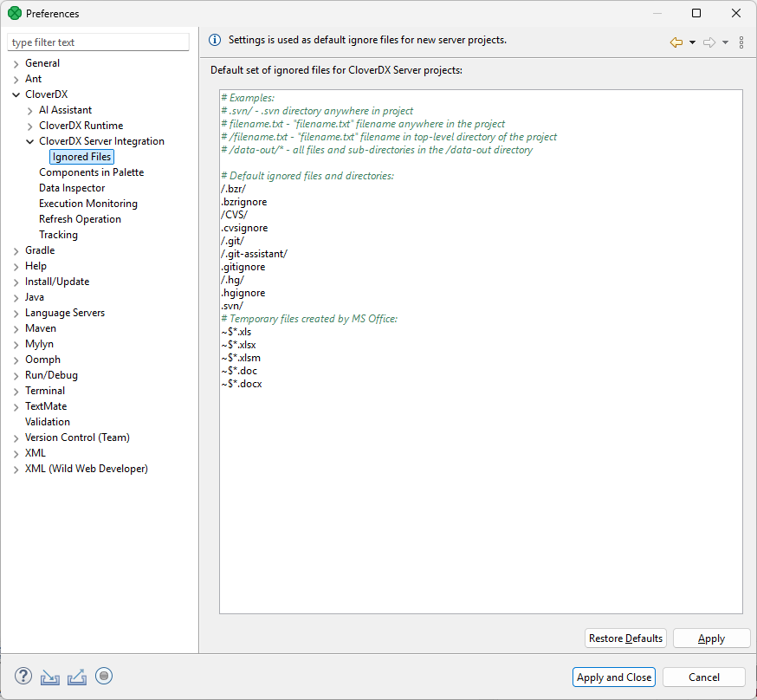Screen dimensions: 757x700
Task: Open the Help icon in bottom bar
Action: (x=23, y=677)
